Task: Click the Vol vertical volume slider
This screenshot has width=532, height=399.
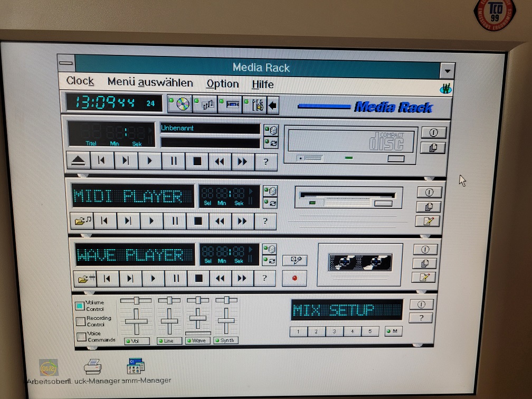Action: click(136, 321)
